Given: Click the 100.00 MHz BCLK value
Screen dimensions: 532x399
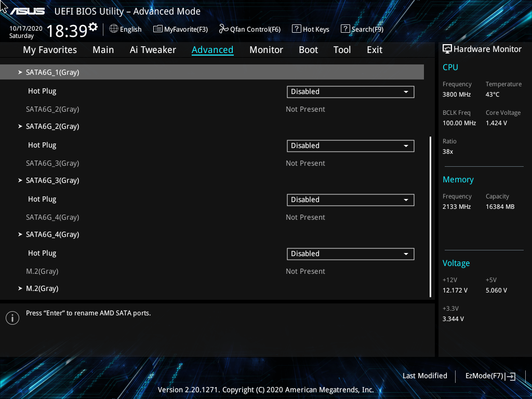Looking at the screenshot, I should pos(459,123).
